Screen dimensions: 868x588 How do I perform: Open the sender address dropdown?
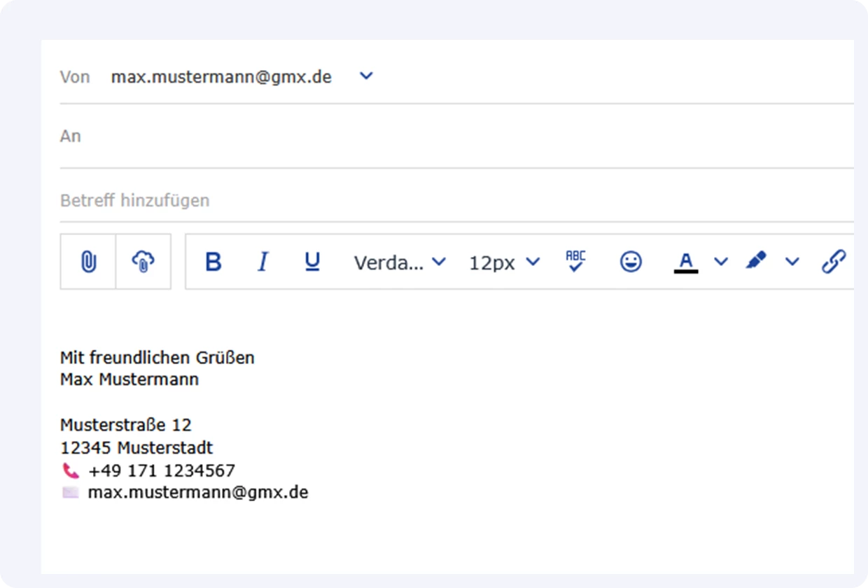tap(365, 76)
